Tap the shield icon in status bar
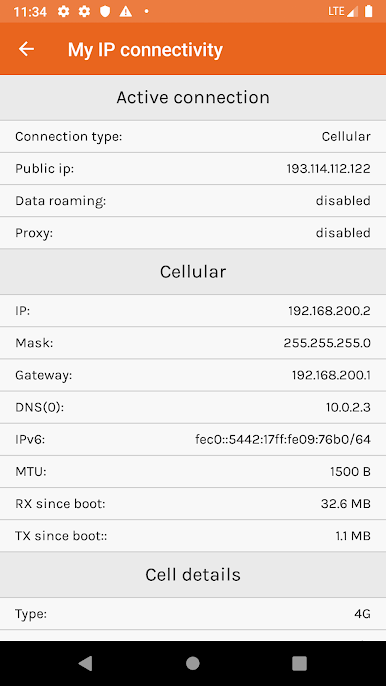 click(105, 11)
